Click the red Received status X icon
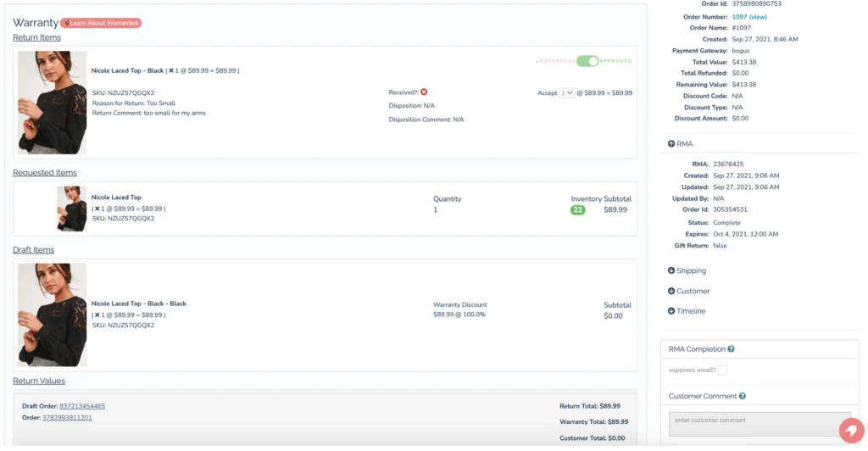868x451 pixels. tap(424, 92)
